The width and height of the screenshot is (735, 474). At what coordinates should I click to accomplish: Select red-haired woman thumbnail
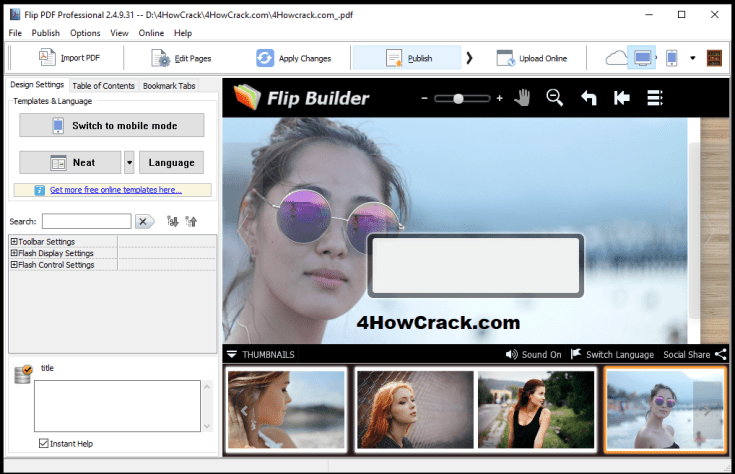(415, 410)
